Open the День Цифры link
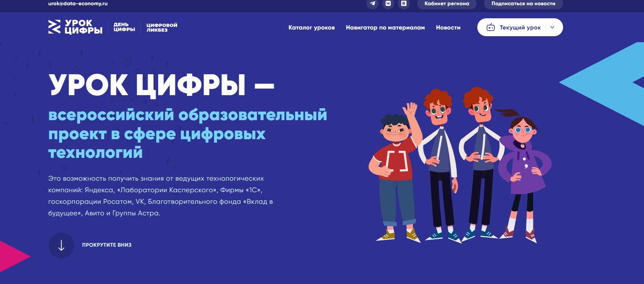 click(x=124, y=27)
